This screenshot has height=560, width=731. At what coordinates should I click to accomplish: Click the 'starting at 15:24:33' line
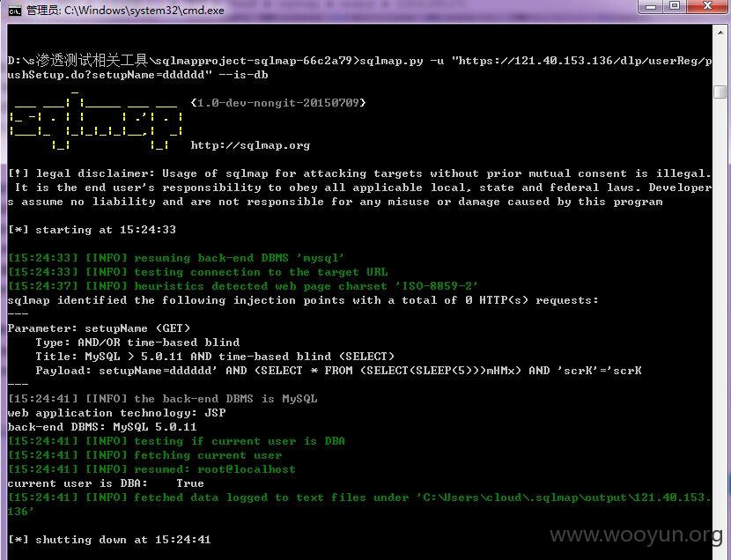(92, 230)
